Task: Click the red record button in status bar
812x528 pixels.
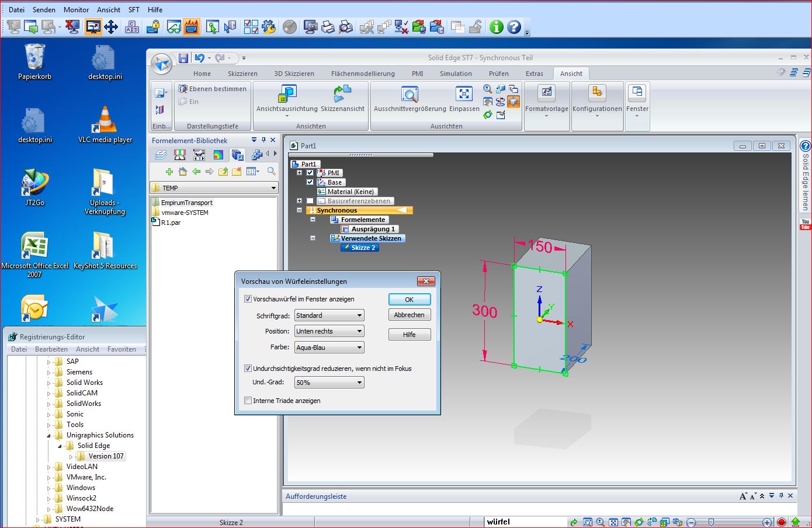Action: (x=782, y=522)
